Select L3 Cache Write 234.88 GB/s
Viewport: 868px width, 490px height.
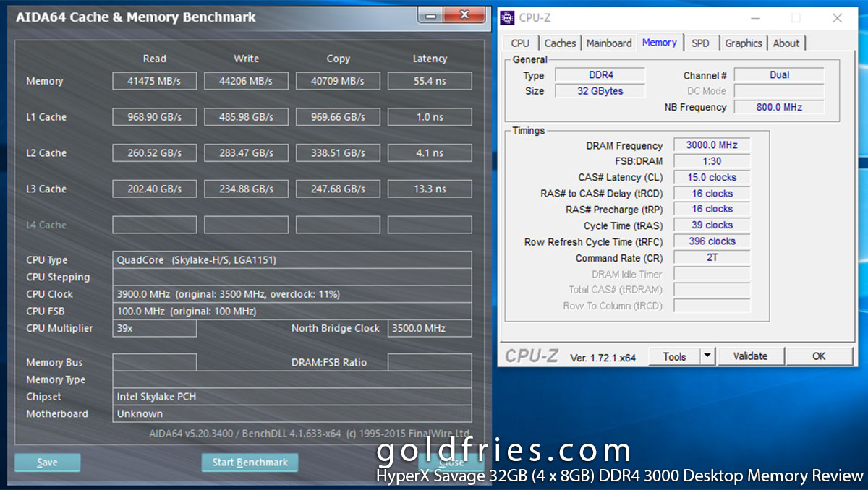(246, 189)
